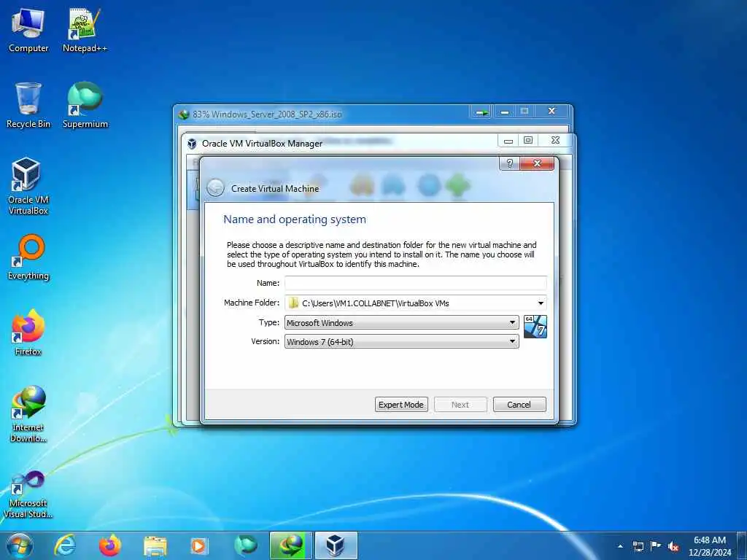Launch Internet Explorer from the taskbar
747x560 pixels.
[x=65, y=545]
